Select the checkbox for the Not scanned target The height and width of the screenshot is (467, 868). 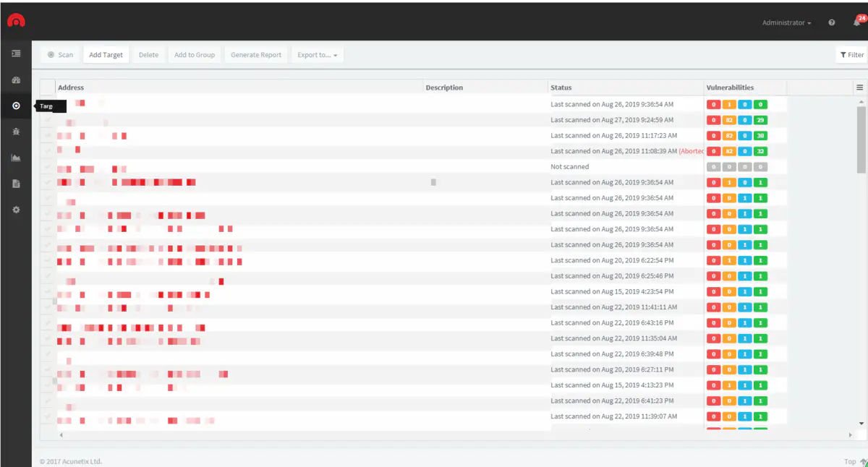click(48, 167)
